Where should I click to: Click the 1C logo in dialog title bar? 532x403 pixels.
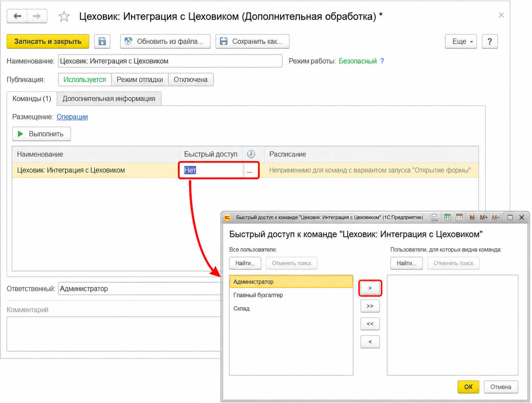click(x=227, y=217)
